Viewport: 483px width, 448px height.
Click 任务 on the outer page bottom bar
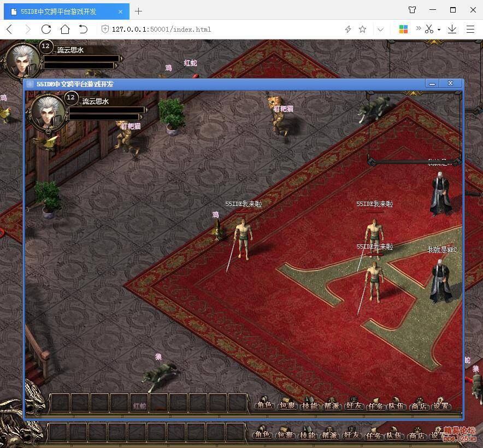click(374, 435)
